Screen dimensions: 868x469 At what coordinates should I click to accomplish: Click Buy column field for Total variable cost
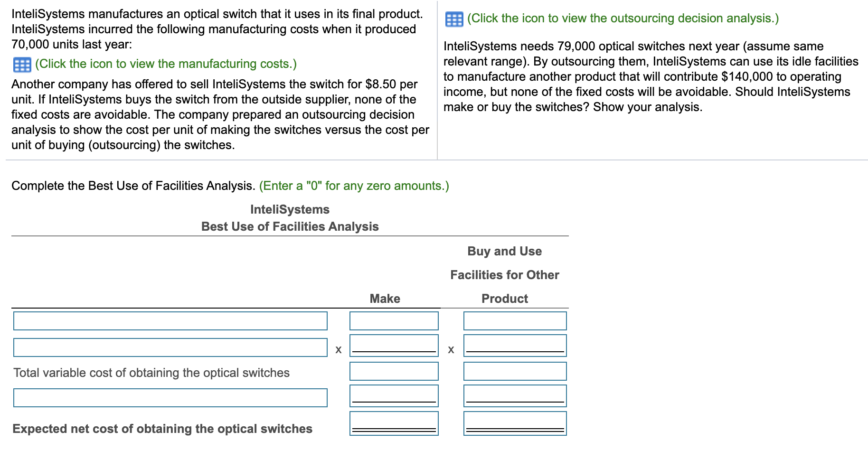pyautogui.click(x=515, y=371)
